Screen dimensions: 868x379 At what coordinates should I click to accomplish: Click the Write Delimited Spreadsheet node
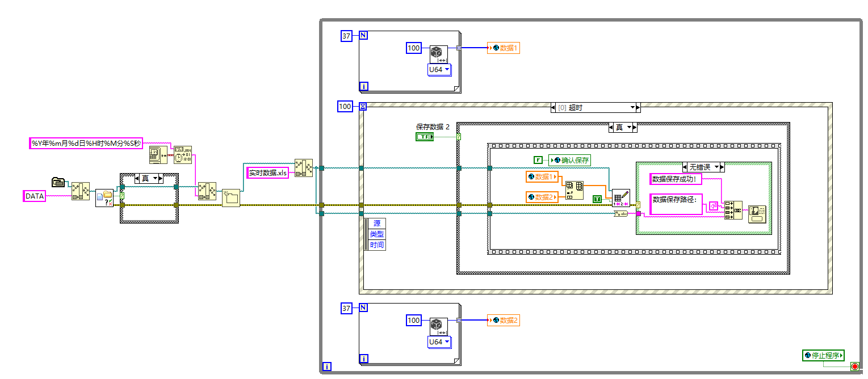point(620,198)
